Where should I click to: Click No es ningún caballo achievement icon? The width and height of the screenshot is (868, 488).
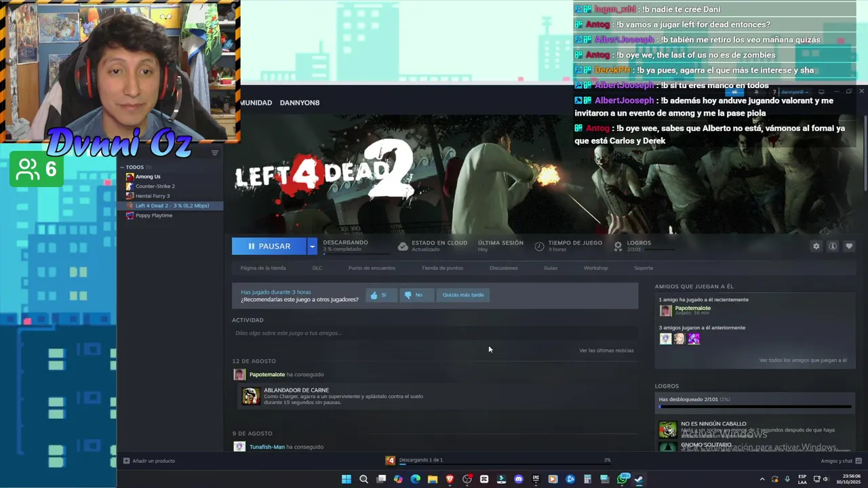tap(668, 429)
